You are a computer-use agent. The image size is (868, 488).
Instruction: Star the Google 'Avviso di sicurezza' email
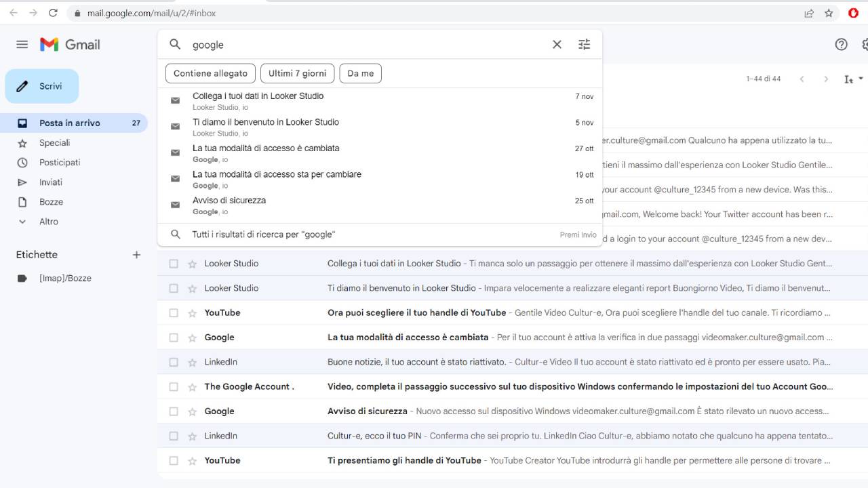[x=192, y=411]
